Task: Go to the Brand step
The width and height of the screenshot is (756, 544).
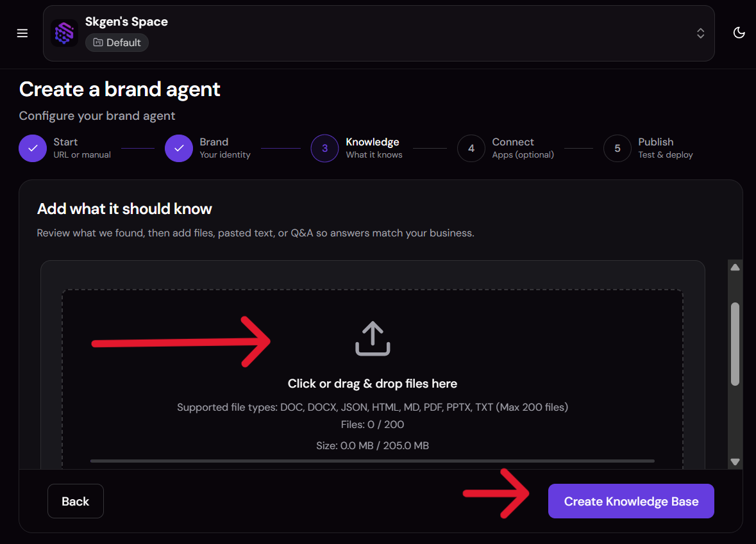Action: pos(208,148)
